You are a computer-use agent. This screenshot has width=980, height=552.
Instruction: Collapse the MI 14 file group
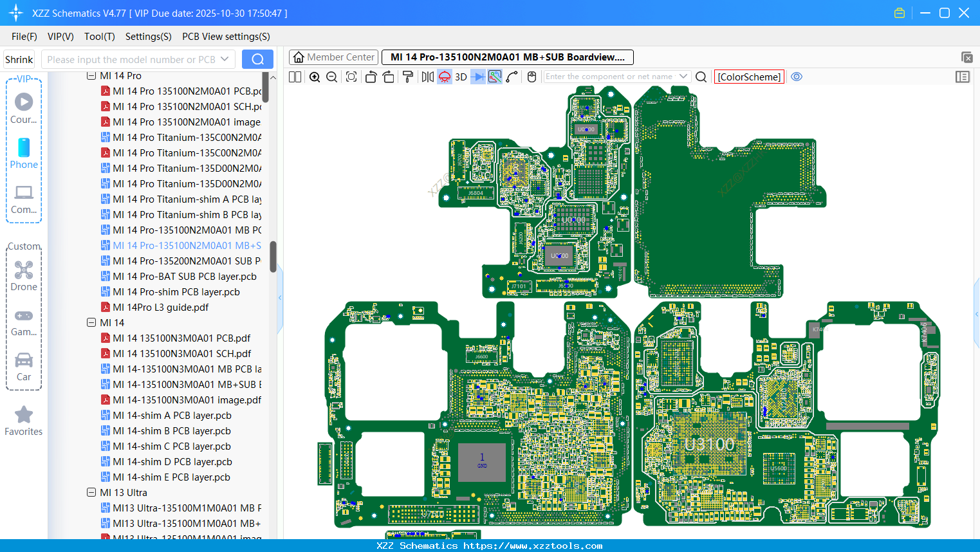pyautogui.click(x=92, y=322)
